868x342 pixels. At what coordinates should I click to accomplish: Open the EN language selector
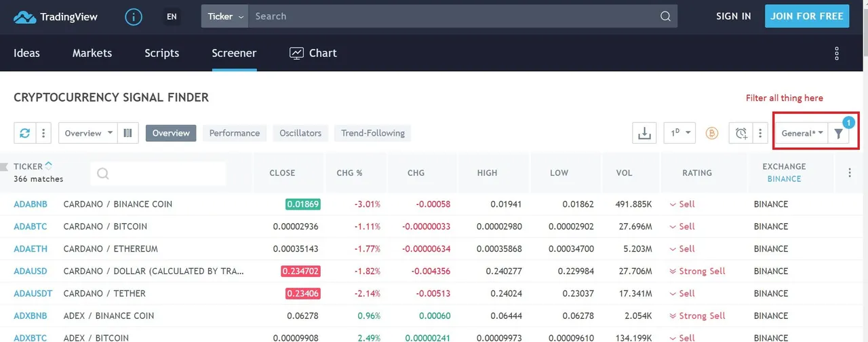tap(172, 16)
